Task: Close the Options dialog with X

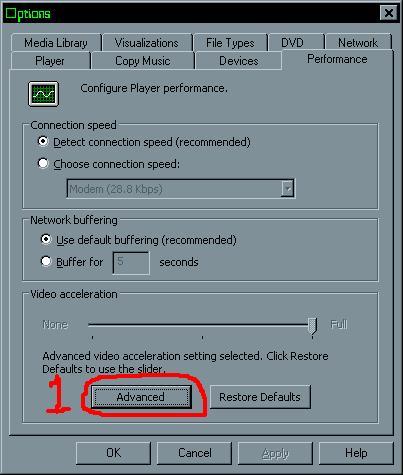Action: tap(388, 13)
